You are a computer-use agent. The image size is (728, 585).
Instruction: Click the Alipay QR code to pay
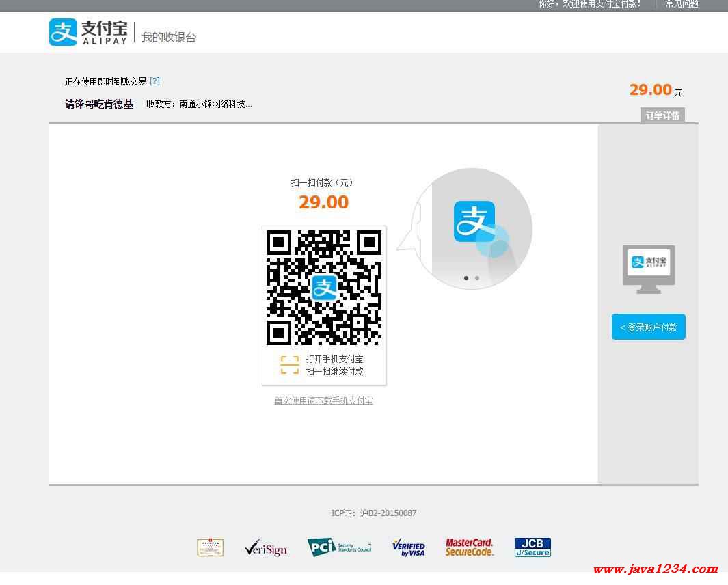(x=324, y=288)
